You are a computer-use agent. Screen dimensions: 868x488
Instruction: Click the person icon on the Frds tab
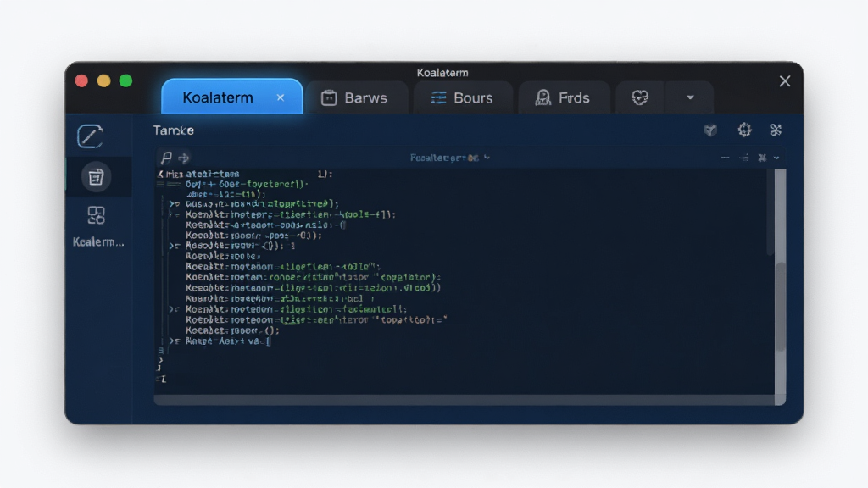tap(543, 98)
